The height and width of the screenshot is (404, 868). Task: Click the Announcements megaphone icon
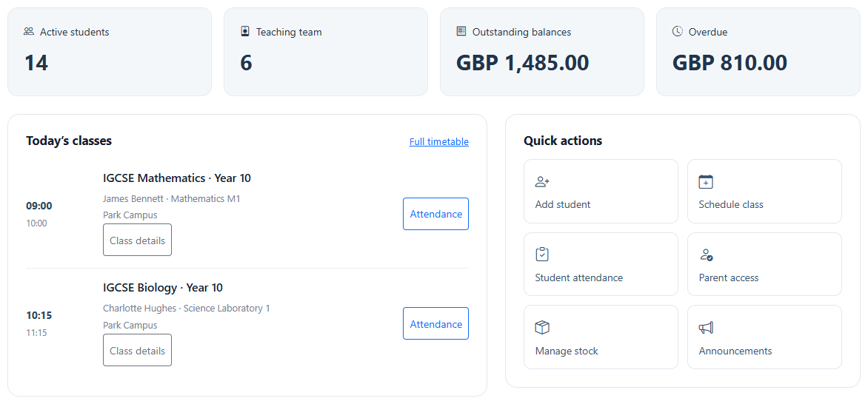pyautogui.click(x=706, y=328)
